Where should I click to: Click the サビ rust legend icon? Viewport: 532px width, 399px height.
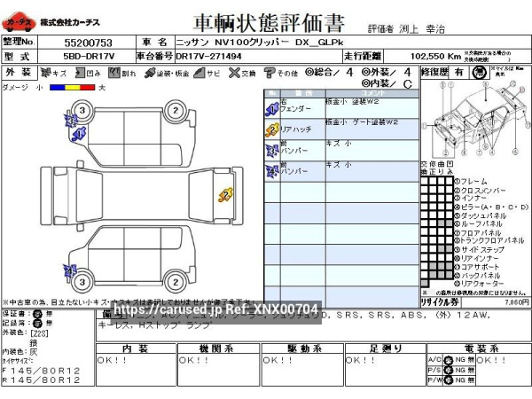click(x=199, y=74)
